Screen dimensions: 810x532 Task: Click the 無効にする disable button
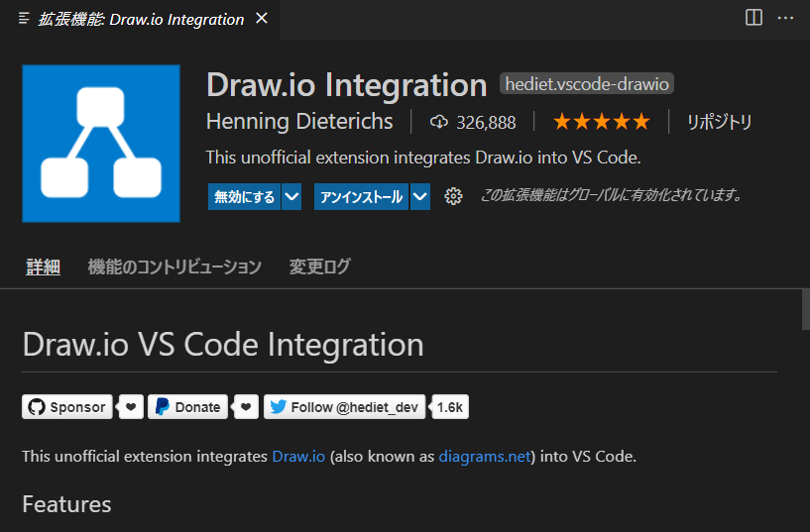(x=244, y=196)
